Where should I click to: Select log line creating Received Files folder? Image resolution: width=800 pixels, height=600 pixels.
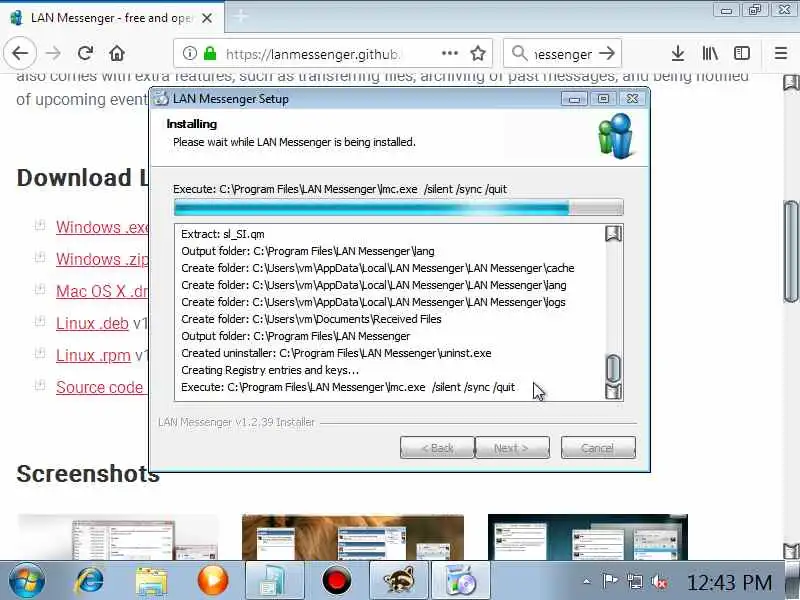pyautogui.click(x=311, y=319)
